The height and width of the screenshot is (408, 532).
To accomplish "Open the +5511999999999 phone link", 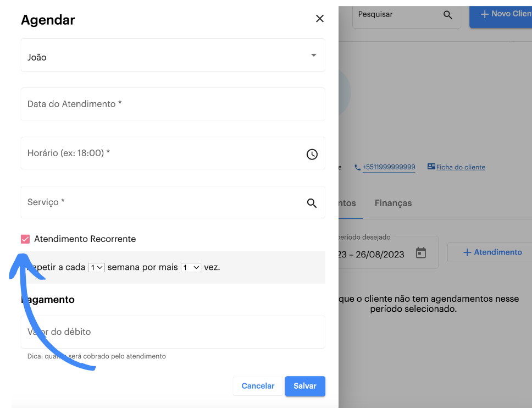I will [x=389, y=167].
